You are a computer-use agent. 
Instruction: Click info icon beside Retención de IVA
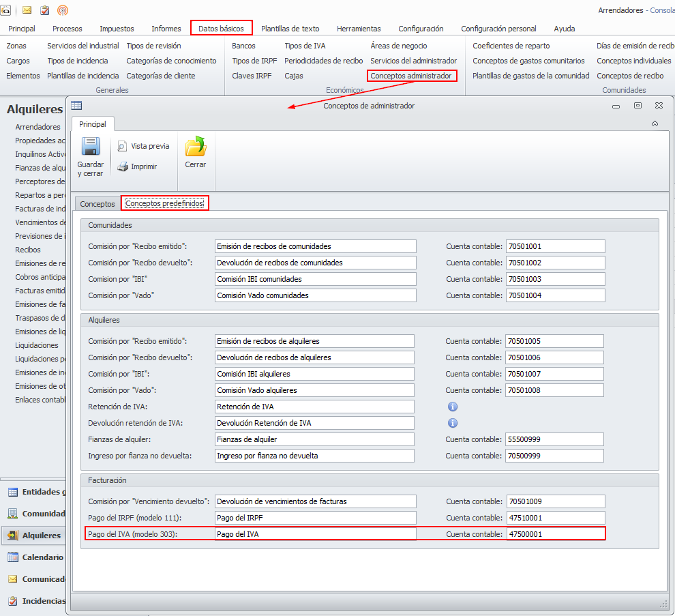(452, 407)
